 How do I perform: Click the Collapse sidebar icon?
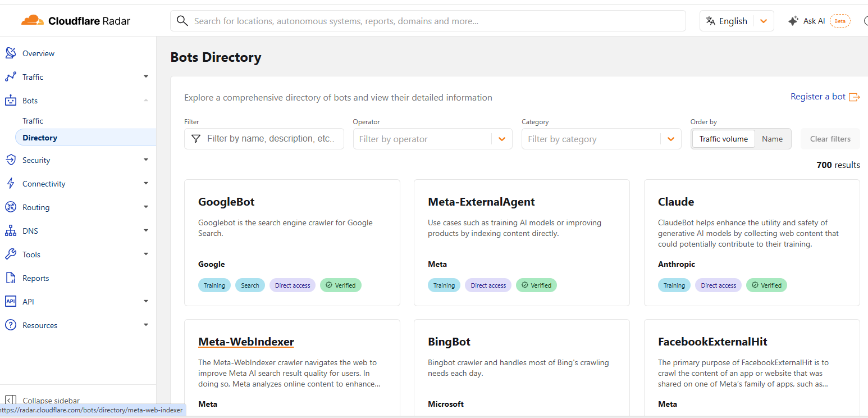pos(11,401)
